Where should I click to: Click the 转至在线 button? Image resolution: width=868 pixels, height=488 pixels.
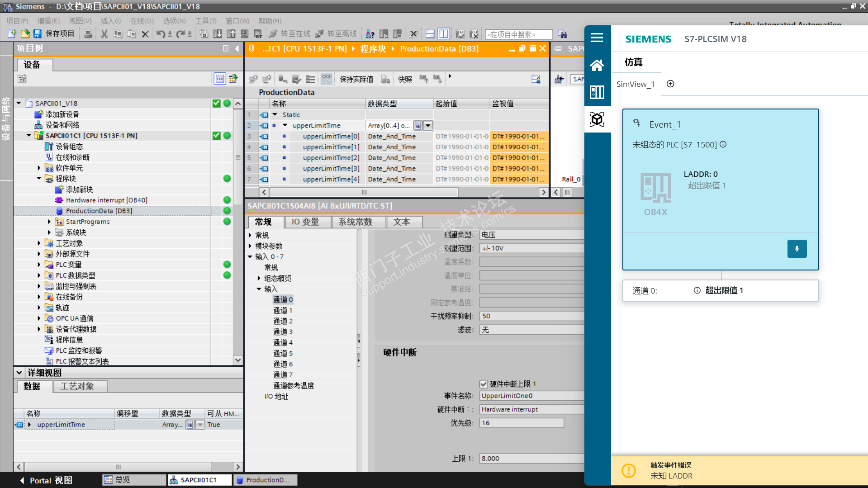(290, 34)
